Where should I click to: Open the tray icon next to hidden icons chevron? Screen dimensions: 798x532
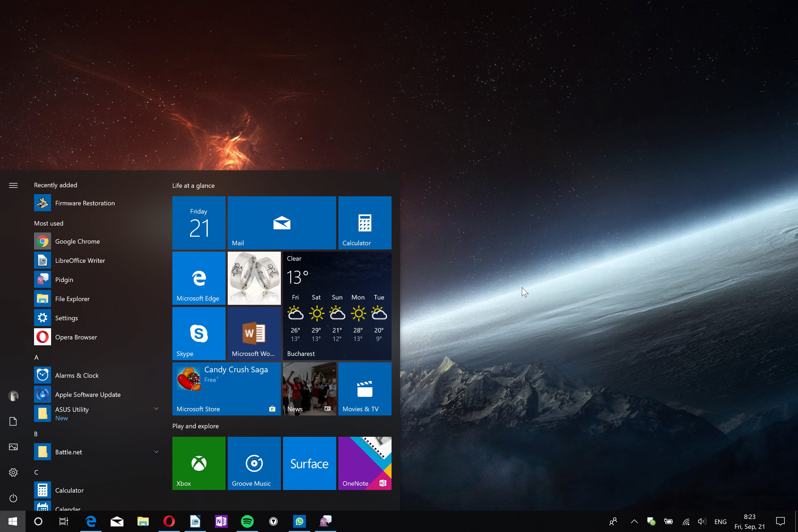coord(651,521)
